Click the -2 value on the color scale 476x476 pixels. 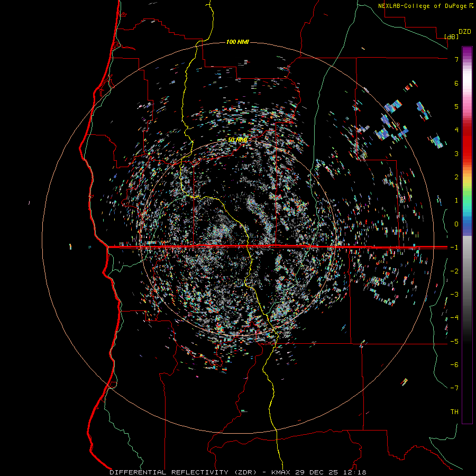pos(454,271)
